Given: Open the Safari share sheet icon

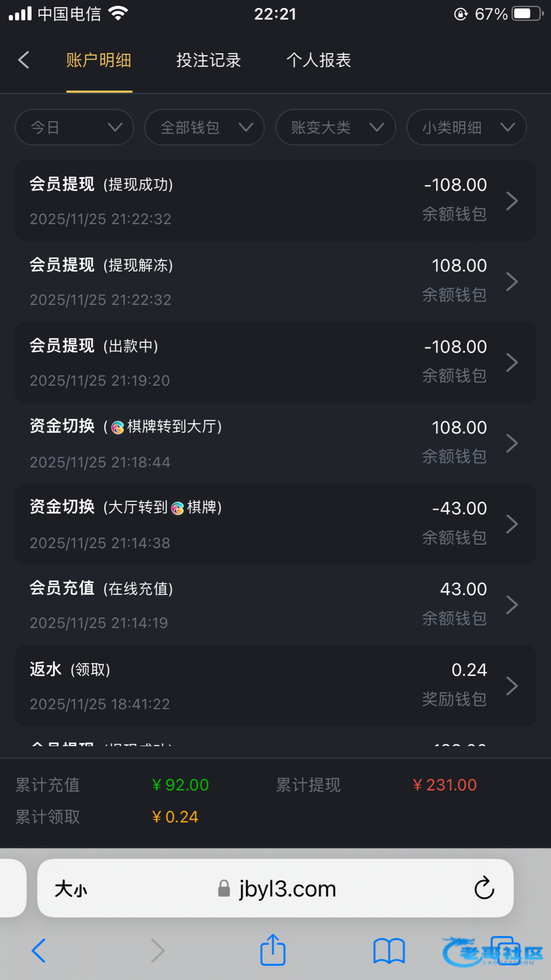Looking at the screenshot, I should (273, 950).
